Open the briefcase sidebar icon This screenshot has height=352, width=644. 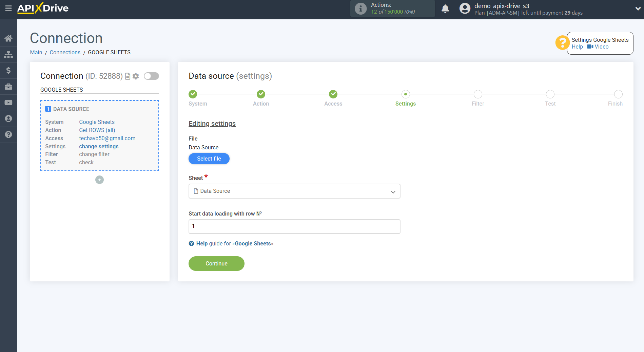pos(8,86)
